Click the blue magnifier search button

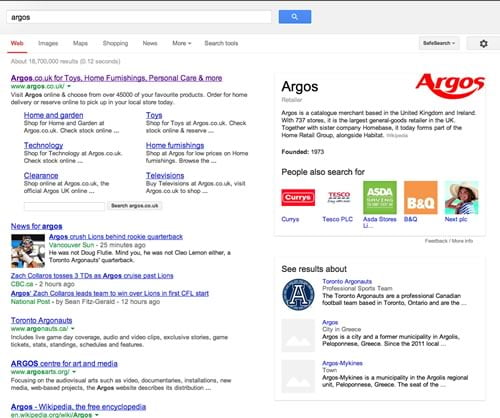[295, 17]
